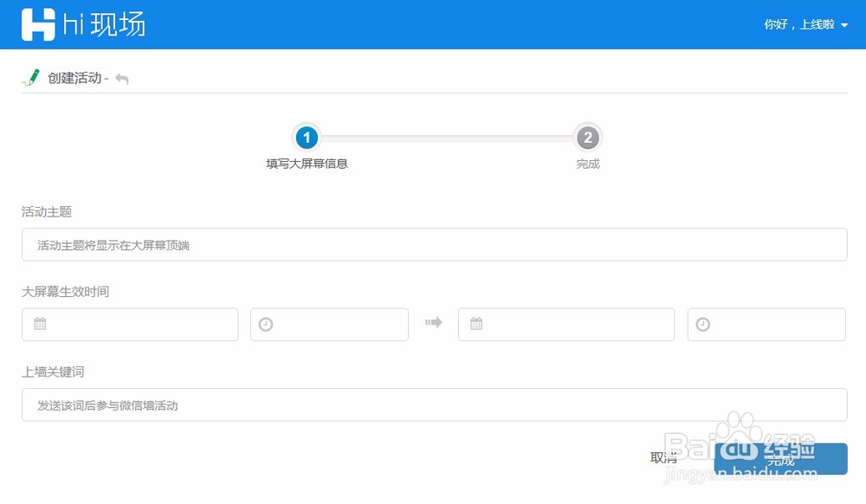This screenshot has height=504, width=866.
Task: Click the arrow icon between the time ranges
Action: [432, 321]
